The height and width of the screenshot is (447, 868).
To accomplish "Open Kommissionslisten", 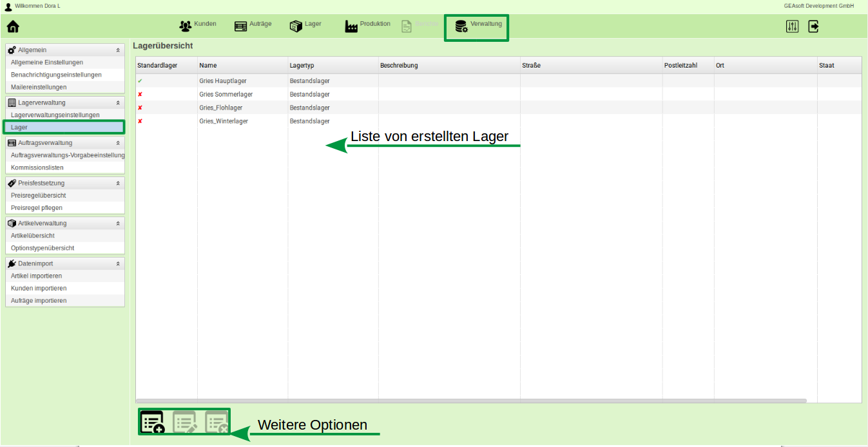I will (37, 167).
